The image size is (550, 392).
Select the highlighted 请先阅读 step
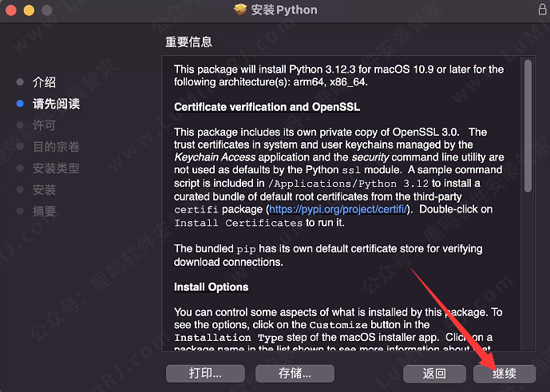click(x=56, y=104)
